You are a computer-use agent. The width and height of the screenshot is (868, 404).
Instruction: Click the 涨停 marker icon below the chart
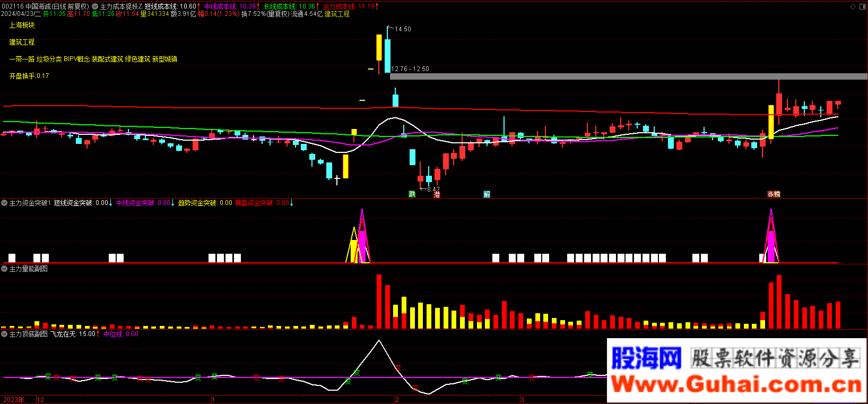click(774, 194)
